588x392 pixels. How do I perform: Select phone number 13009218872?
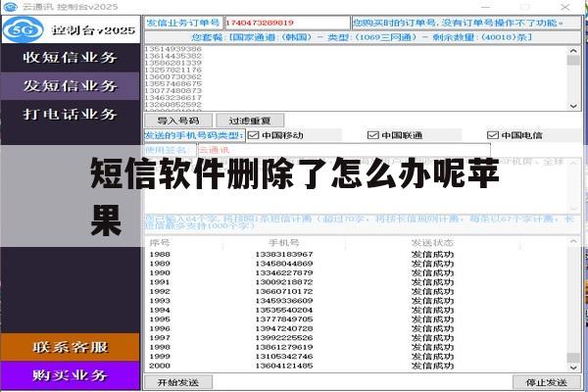point(284,282)
